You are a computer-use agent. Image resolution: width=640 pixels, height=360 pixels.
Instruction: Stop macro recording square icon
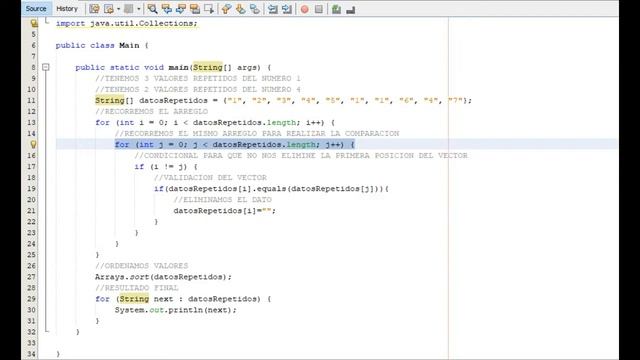(x=319, y=9)
